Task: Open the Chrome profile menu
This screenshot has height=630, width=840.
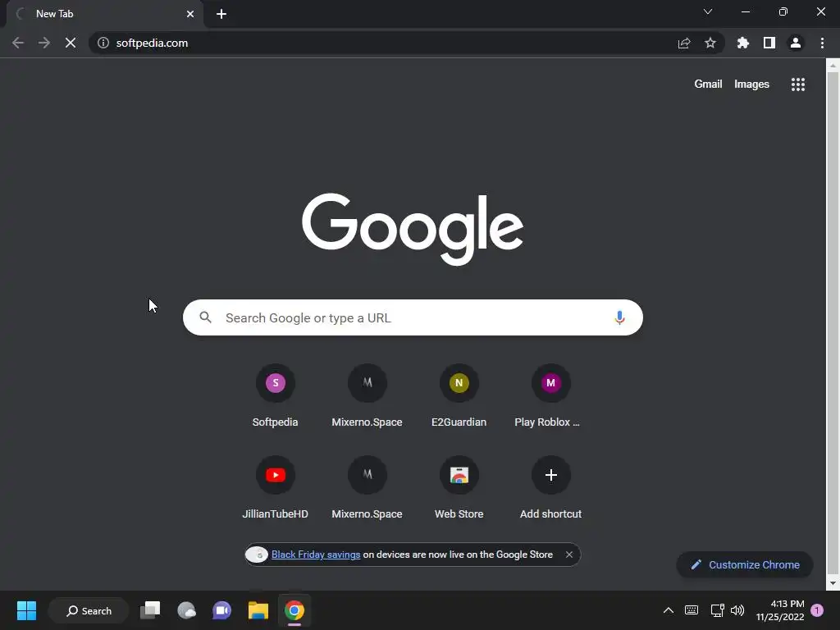Action: coord(796,43)
